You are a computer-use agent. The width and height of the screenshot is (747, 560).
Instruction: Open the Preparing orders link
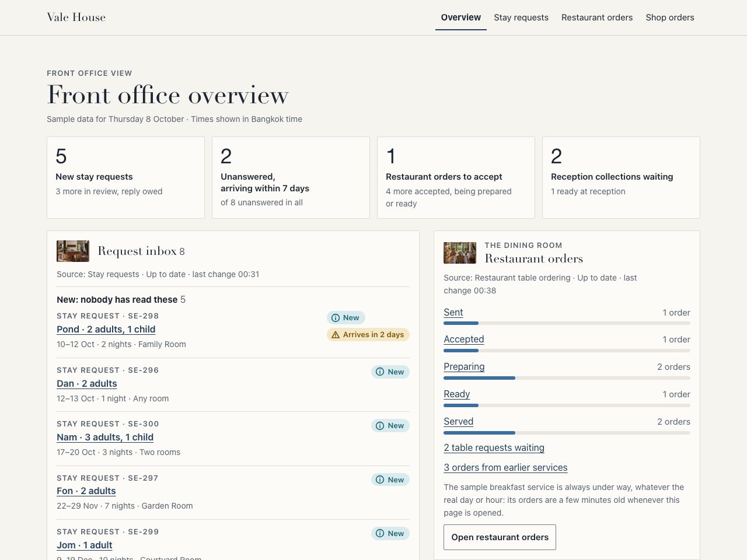(464, 367)
